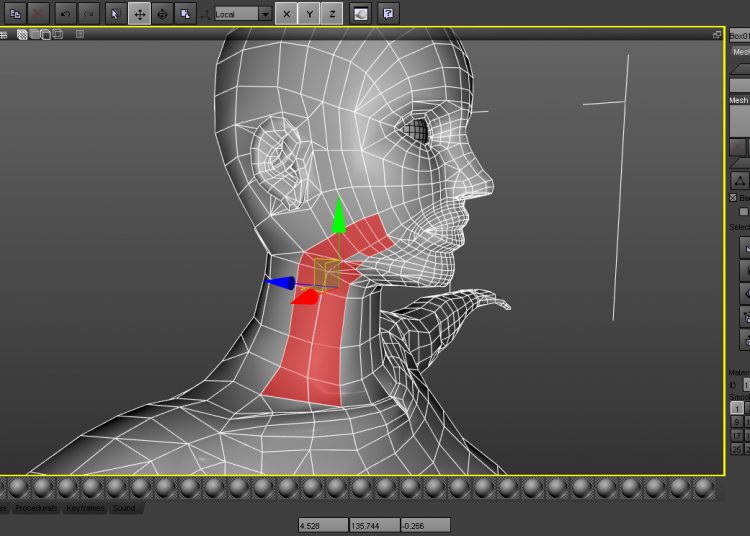
Task: Select the arrow pointer selection tool
Action: point(115,14)
